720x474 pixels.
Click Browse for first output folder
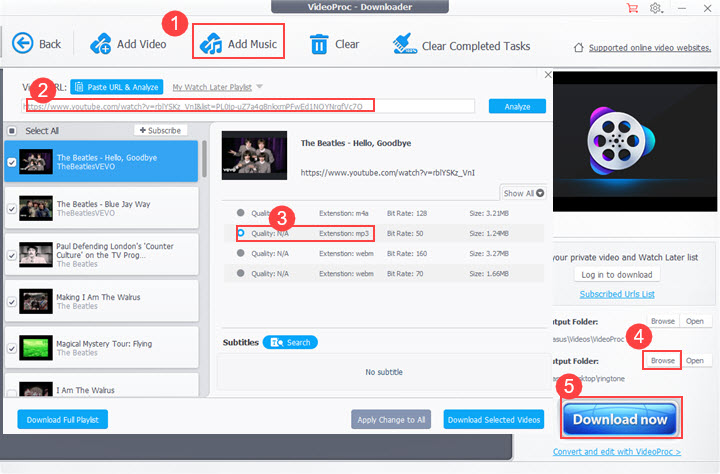(x=663, y=321)
